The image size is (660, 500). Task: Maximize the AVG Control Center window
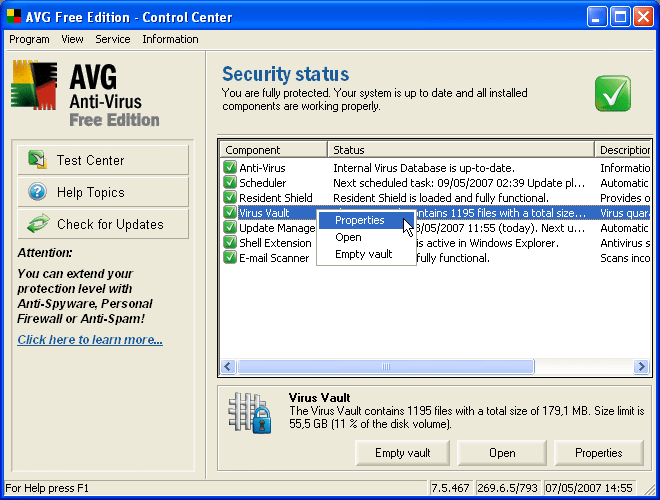tap(620, 17)
